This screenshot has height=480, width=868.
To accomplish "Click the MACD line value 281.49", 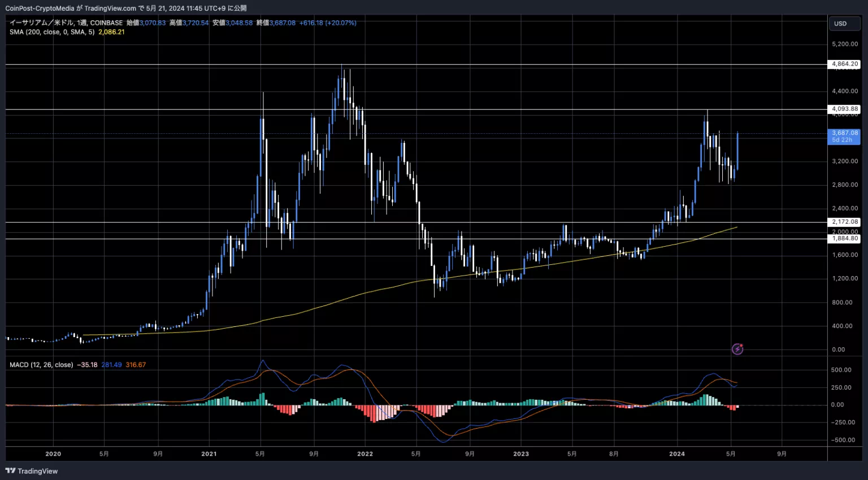I will tap(111, 365).
